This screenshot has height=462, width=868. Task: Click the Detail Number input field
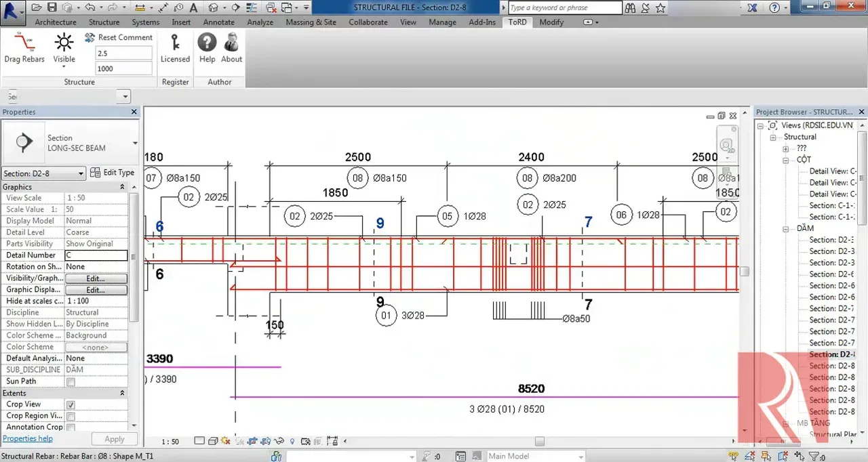(96, 255)
